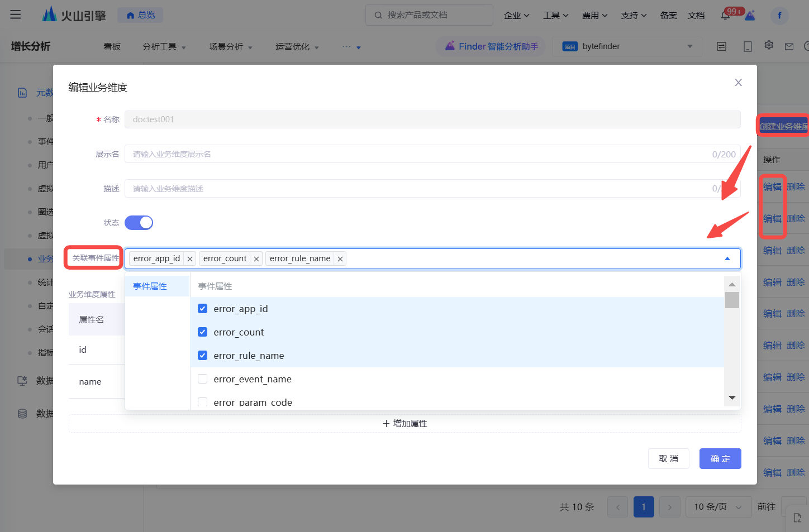
Task: Click the Finder assistant icon
Action: 450,46
